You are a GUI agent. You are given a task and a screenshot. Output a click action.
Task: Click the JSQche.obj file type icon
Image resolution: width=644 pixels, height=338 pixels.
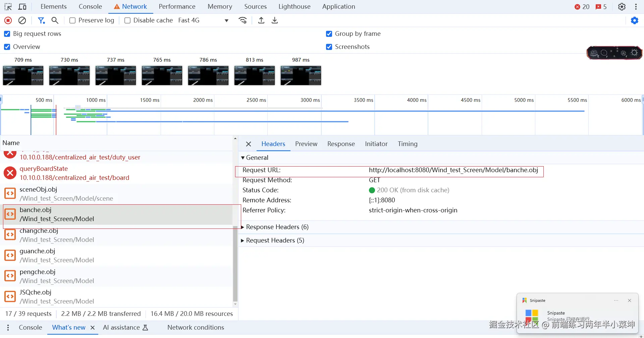[x=10, y=296]
